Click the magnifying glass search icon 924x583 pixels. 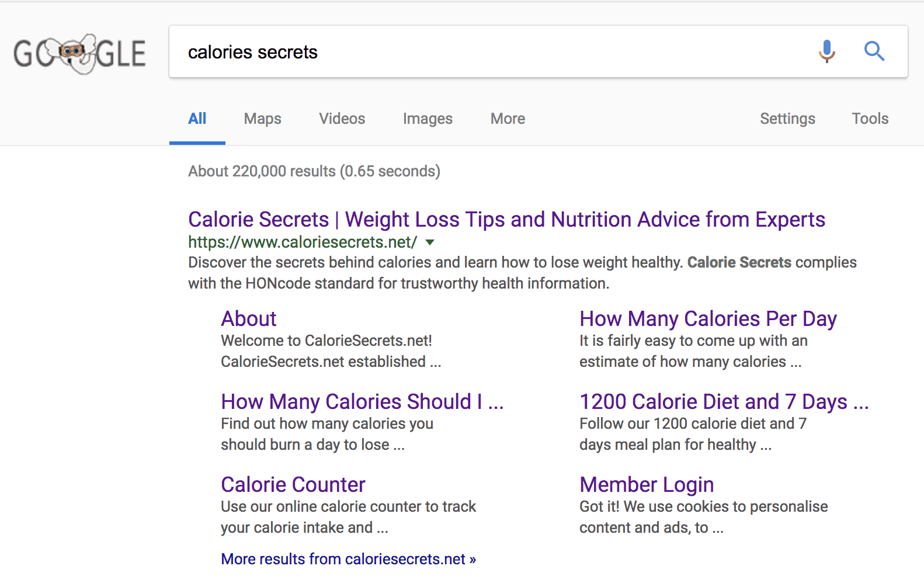click(x=874, y=51)
